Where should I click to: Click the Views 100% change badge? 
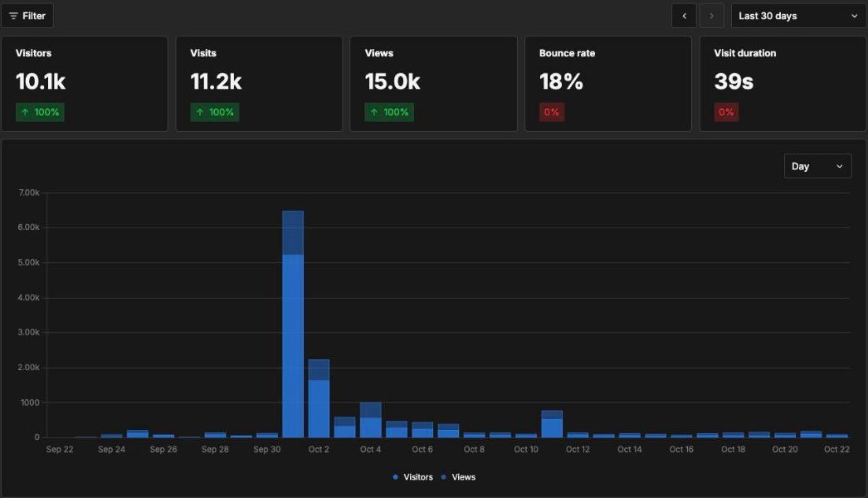coord(389,112)
